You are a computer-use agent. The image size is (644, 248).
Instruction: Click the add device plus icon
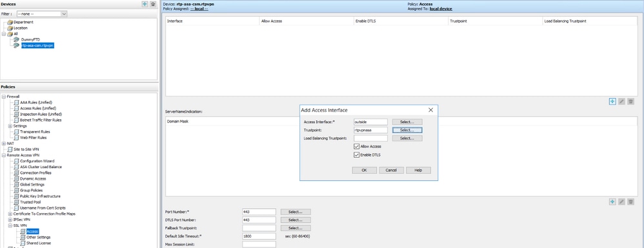click(145, 4)
